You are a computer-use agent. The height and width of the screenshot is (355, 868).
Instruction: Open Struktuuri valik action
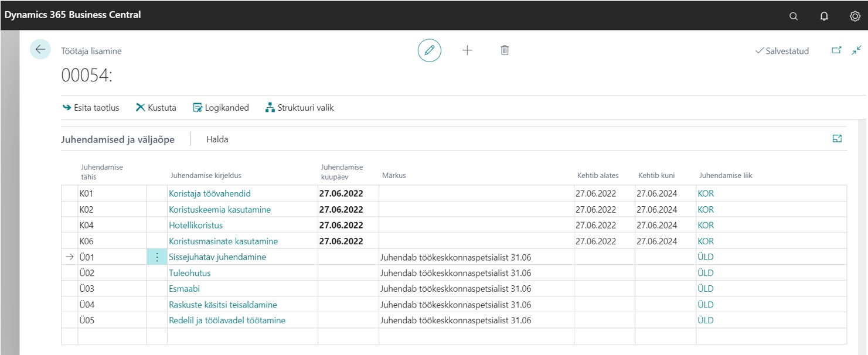299,108
